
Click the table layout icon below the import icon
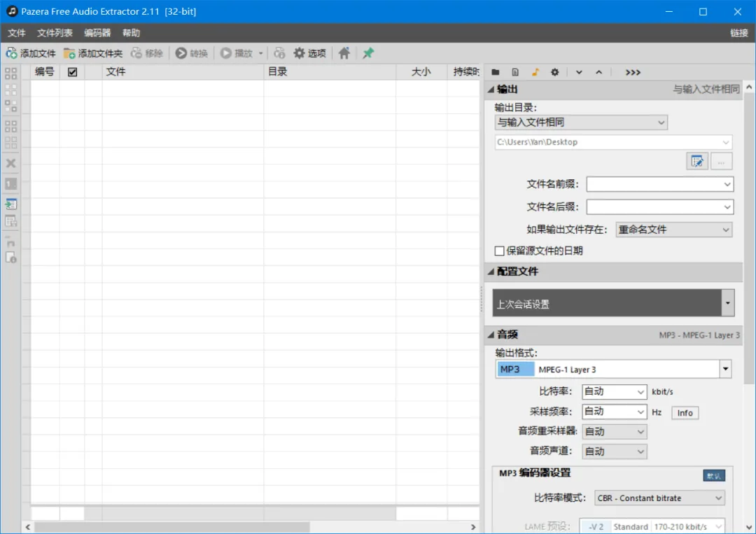(10, 221)
